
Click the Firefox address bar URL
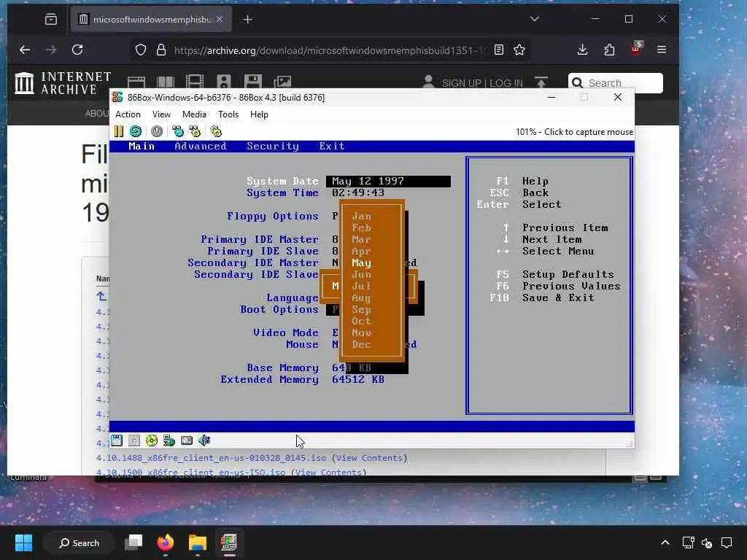click(x=328, y=50)
